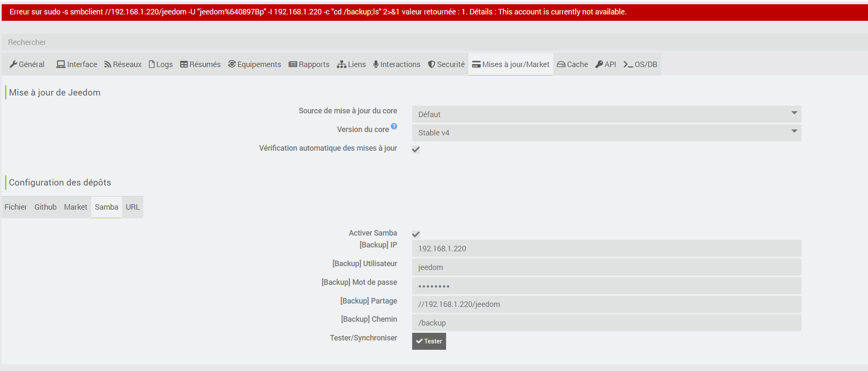Screen dimensions: 868x371
Task: Open the Interactions tab
Action: click(x=397, y=64)
